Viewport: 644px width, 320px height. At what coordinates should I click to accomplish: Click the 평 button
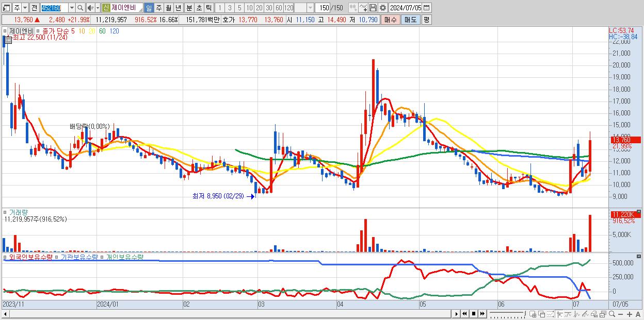pos(426,20)
